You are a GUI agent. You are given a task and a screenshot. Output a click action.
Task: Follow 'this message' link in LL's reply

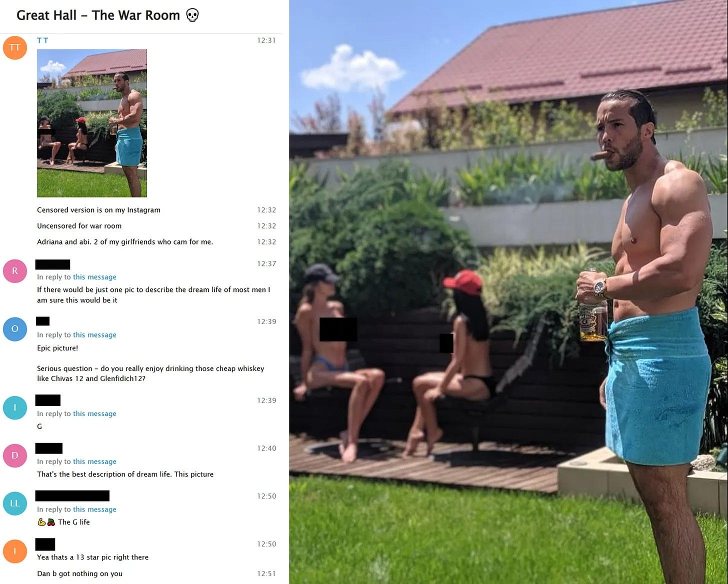tap(94, 509)
